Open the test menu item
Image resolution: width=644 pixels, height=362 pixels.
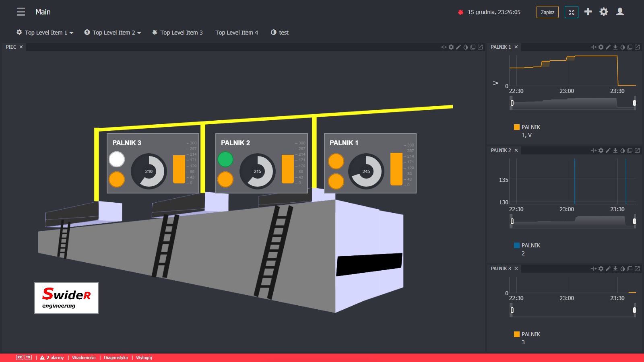click(280, 33)
